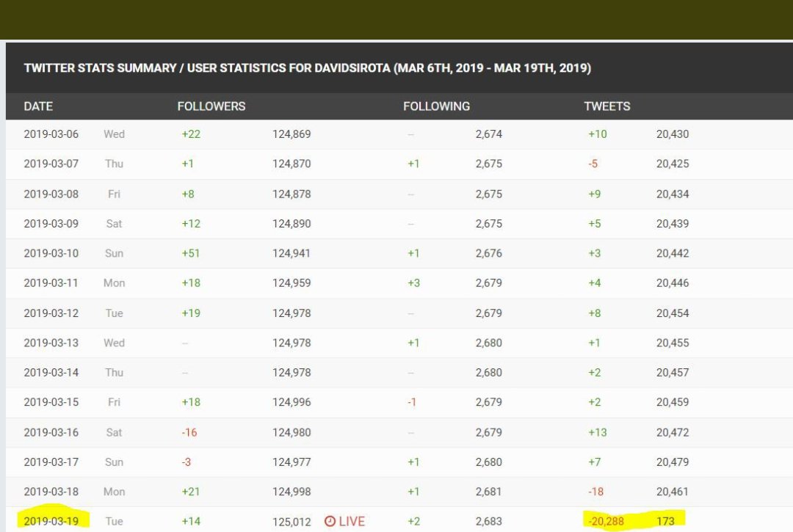Click tweets total 20,472

673,432
